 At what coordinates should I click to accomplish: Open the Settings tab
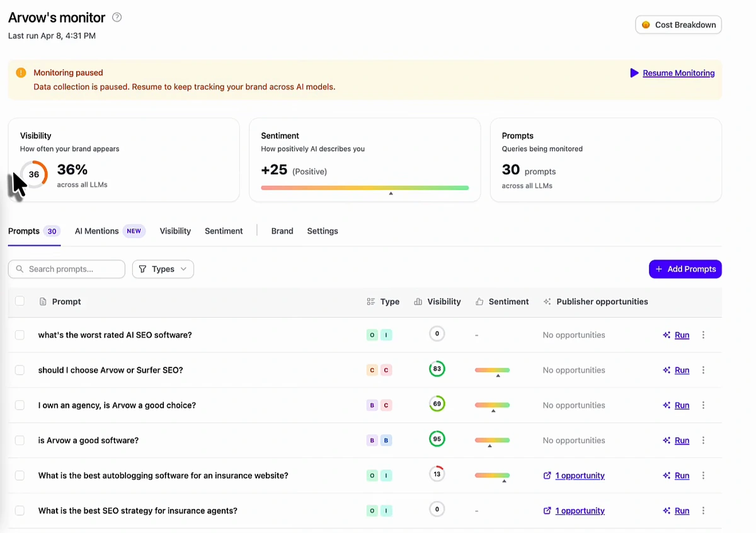323,231
